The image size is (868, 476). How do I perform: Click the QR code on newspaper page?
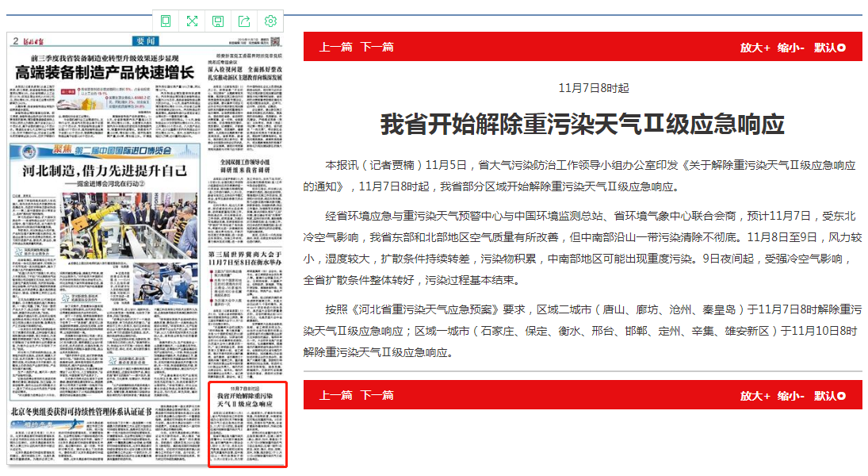[x=275, y=41]
